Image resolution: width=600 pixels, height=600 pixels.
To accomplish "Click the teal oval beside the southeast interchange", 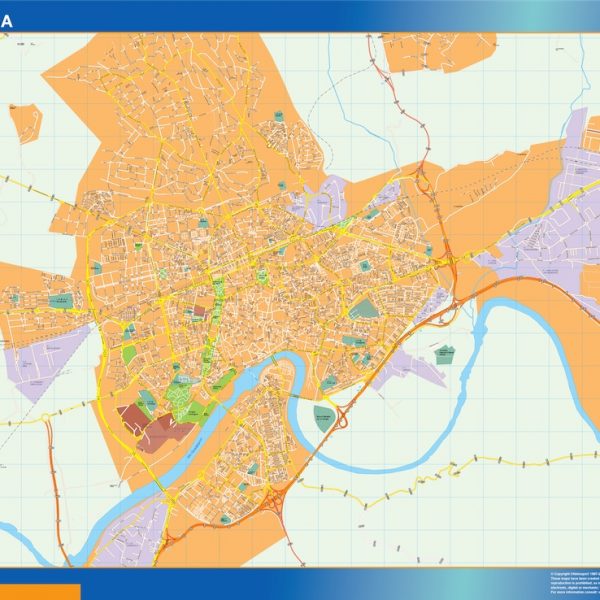I will (x=324, y=418).
